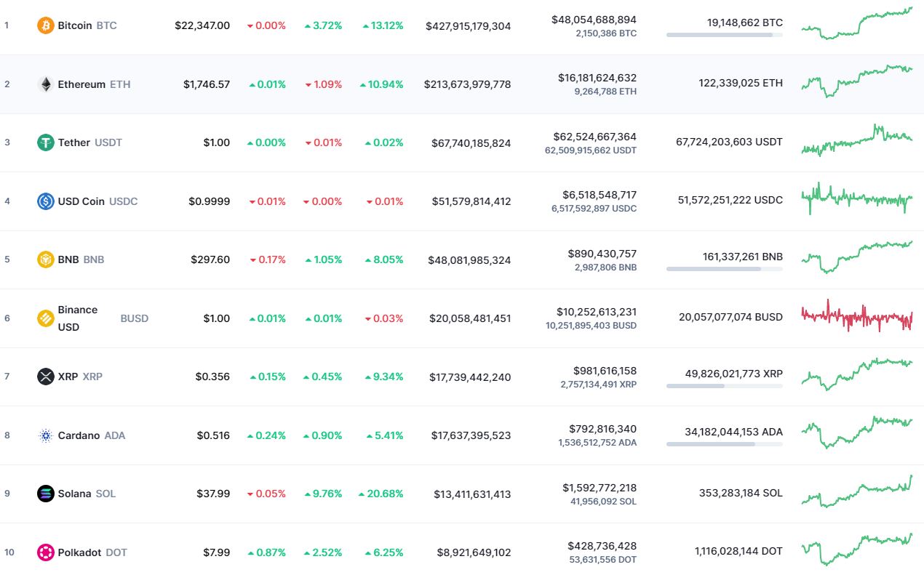
Task: Click the Tether green logo icon
Action: point(46,142)
